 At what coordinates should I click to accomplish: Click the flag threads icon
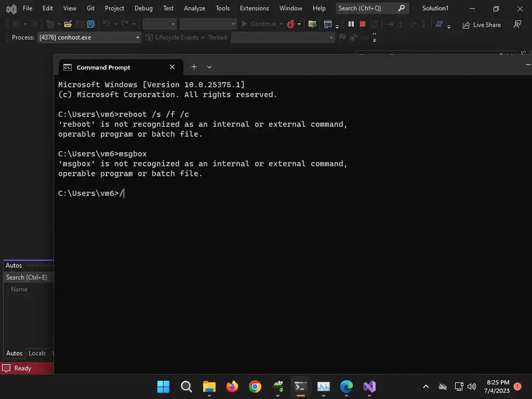click(x=342, y=37)
